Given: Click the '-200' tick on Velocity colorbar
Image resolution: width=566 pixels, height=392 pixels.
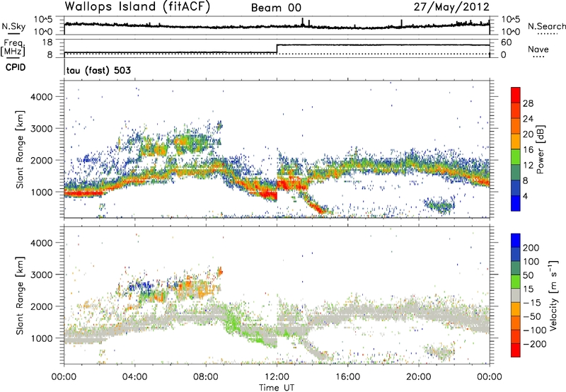Looking at the screenshot, I should 534,344.
